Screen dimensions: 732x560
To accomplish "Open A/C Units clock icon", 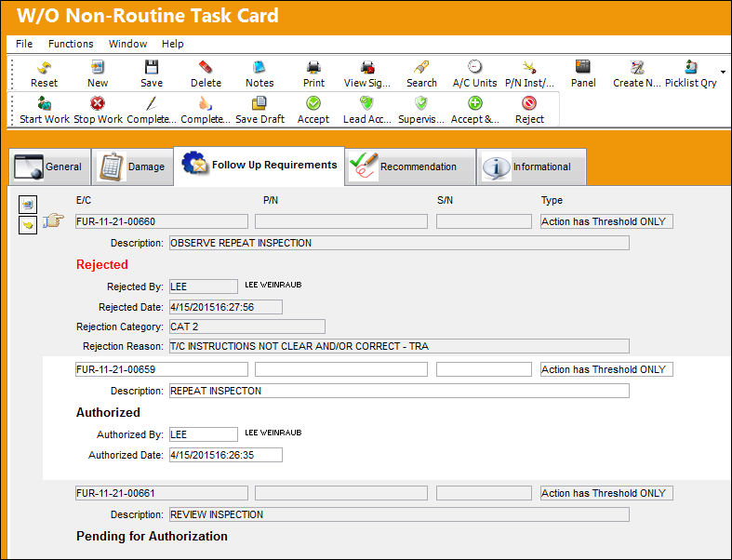I will pyautogui.click(x=474, y=68).
